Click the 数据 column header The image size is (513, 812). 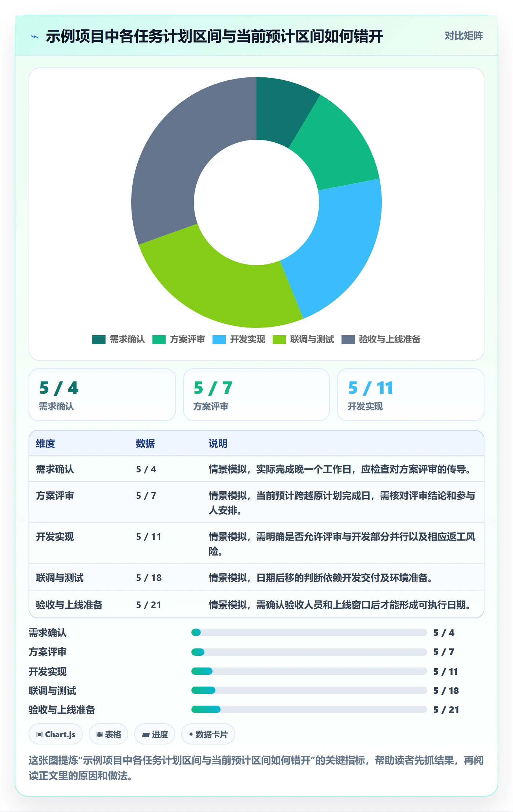click(x=145, y=443)
